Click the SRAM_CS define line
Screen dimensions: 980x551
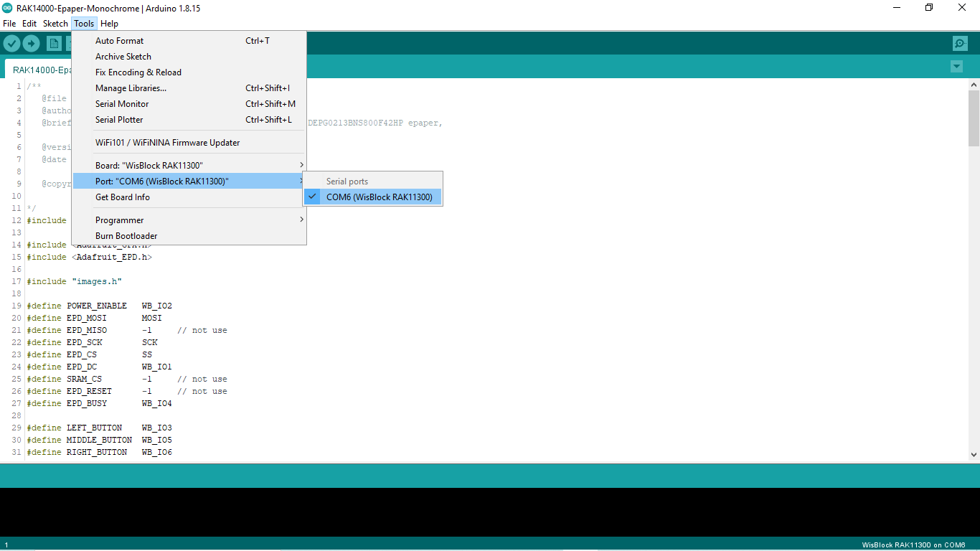127,379
